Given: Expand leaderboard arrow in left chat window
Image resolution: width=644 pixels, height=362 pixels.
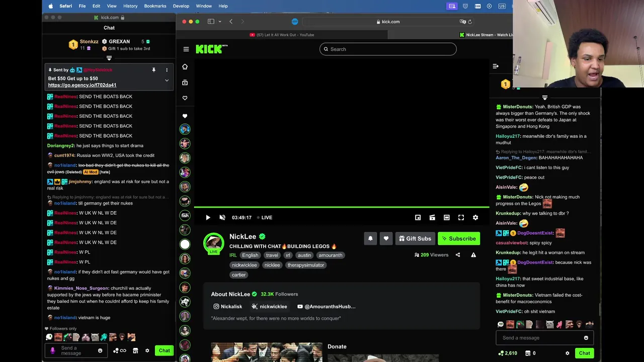Looking at the screenshot, I should click(109, 58).
